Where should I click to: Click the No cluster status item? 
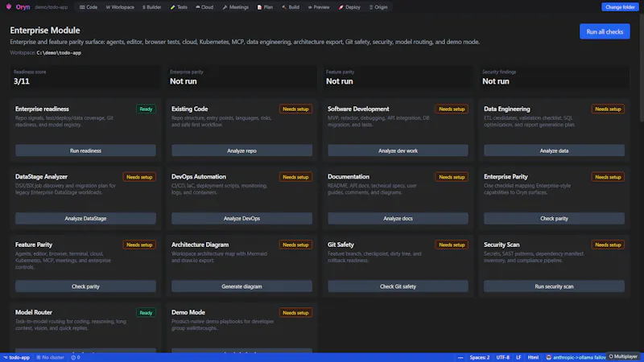[x=50, y=357]
